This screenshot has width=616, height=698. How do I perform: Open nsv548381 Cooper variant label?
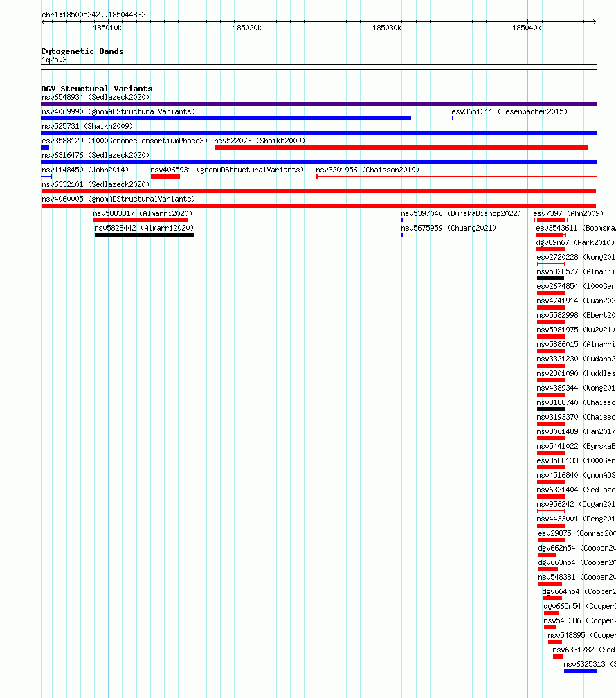(577, 577)
